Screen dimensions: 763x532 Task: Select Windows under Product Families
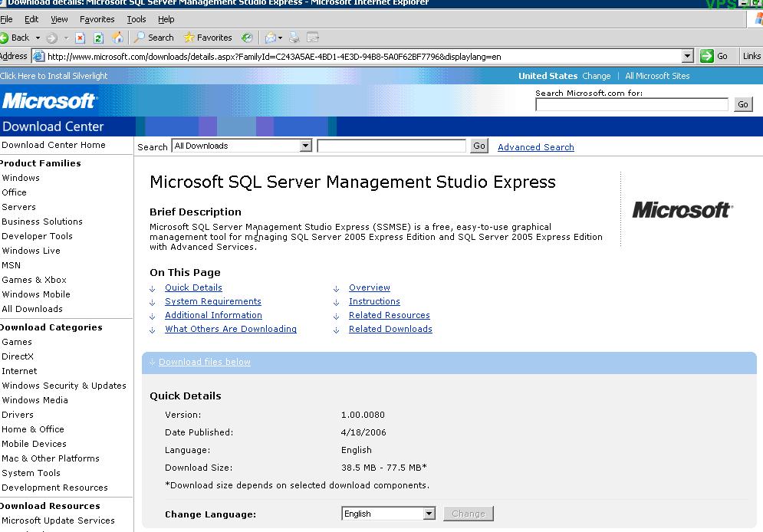[x=21, y=178]
